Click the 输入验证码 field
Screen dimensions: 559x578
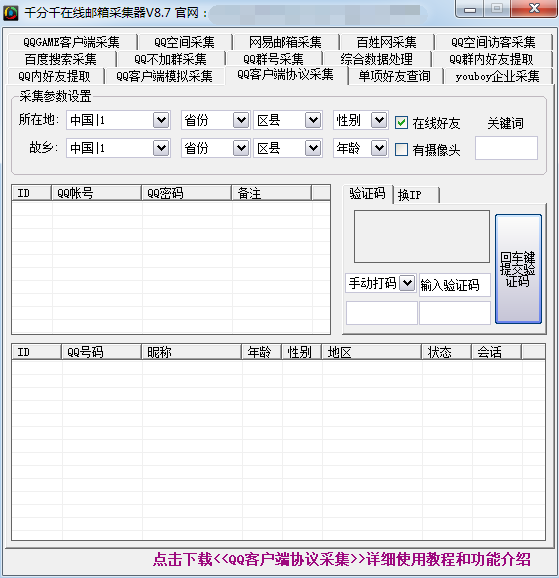455,285
